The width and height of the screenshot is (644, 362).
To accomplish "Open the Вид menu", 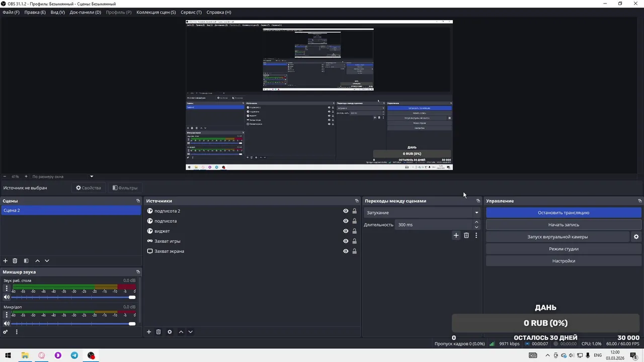I will tap(57, 12).
